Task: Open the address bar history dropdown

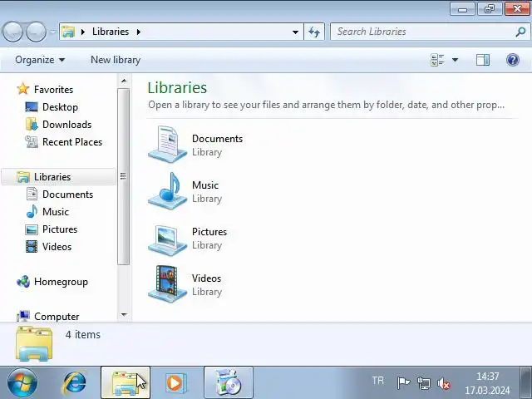Action: pyautogui.click(x=296, y=32)
